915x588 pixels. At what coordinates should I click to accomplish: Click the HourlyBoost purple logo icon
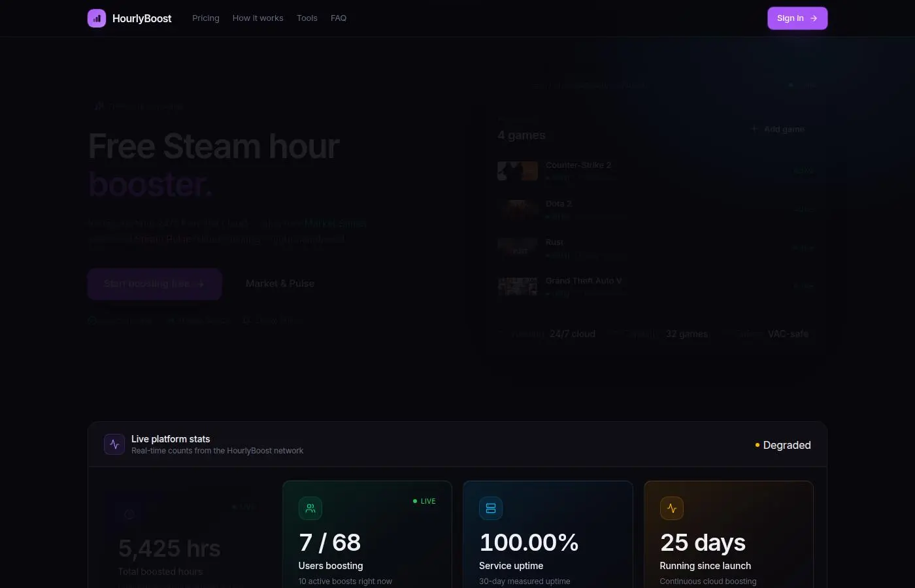coord(97,18)
